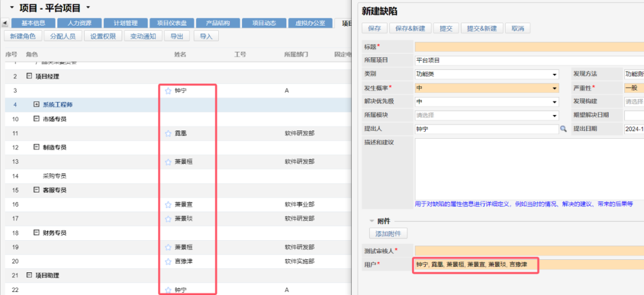Collapse the 制造专员 role group

point(36,147)
